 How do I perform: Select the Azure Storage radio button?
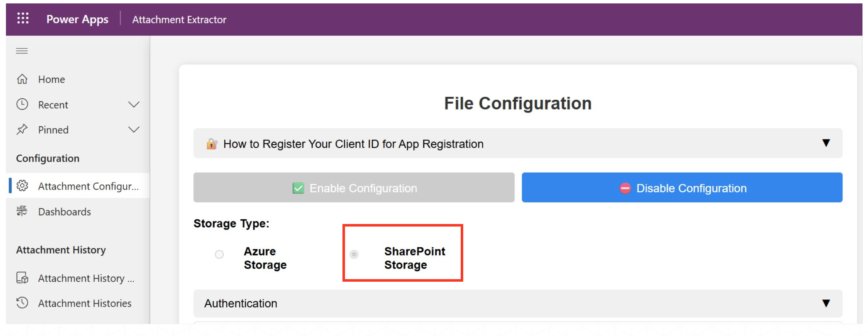[219, 255]
